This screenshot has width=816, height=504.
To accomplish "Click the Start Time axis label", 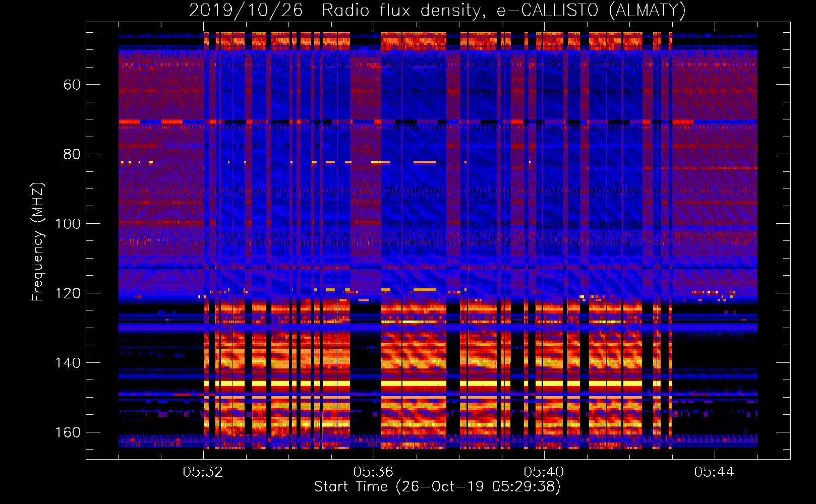I will pos(437,487).
